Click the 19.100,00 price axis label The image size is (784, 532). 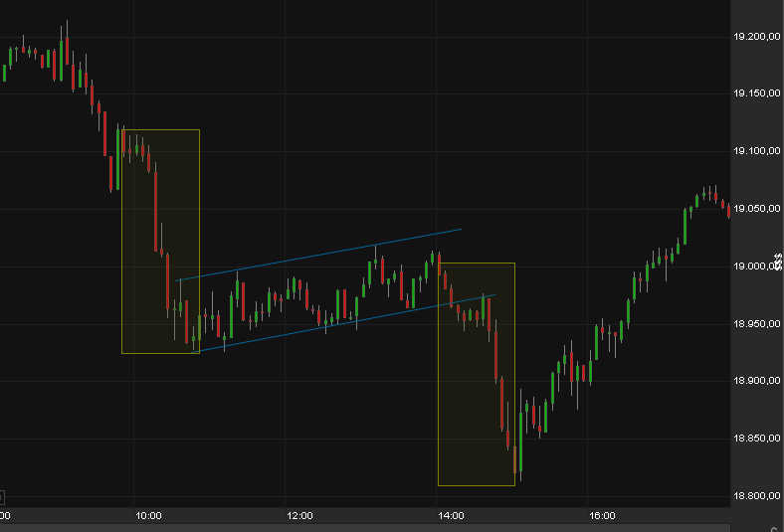click(x=756, y=151)
